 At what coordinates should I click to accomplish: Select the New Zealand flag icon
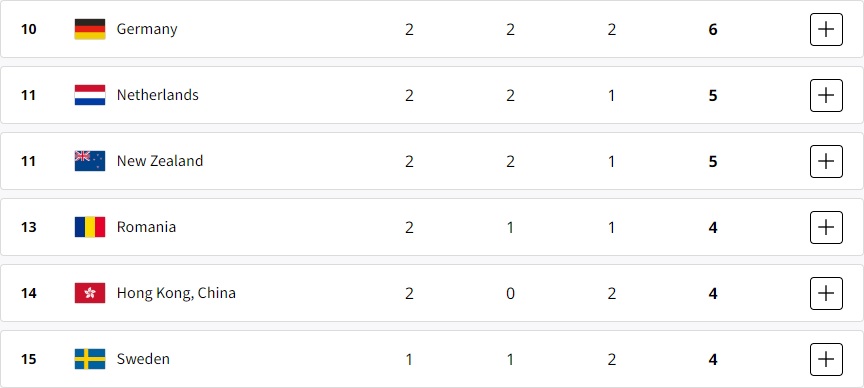90,161
